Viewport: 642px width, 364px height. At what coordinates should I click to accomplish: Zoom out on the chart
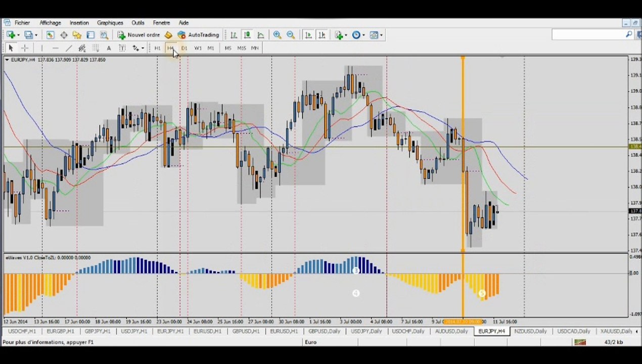291,35
